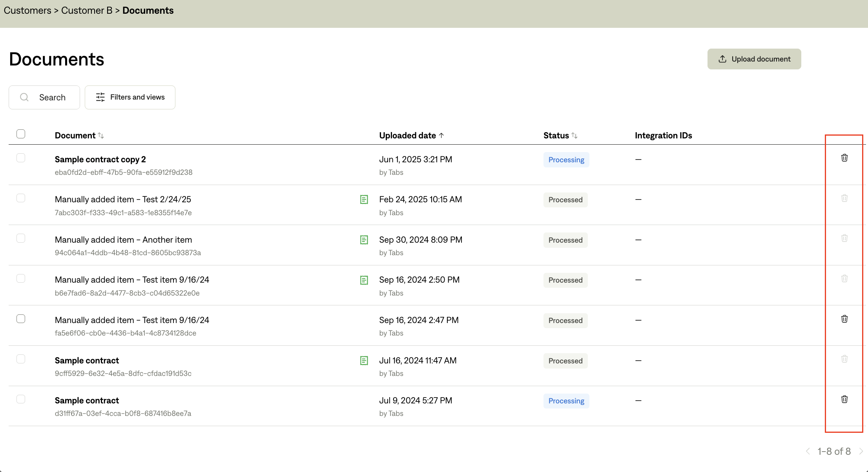Screen dimensions: 868x472
Task: Delete Sample contract uploaded Jul 9, 2024
Action: 844,399
